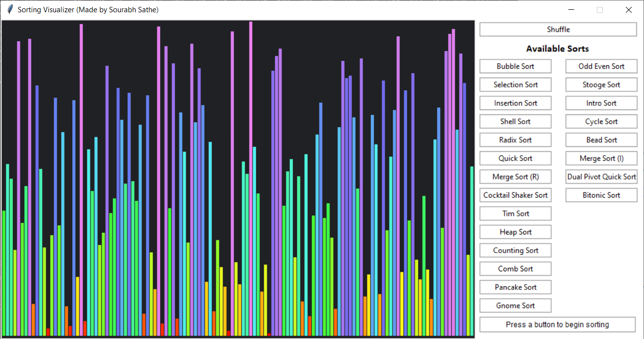Select Quick Sort

[515, 158]
